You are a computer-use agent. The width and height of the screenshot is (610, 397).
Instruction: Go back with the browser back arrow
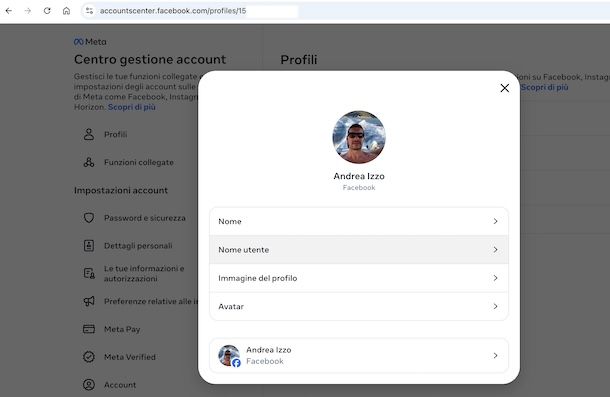(x=9, y=11)
